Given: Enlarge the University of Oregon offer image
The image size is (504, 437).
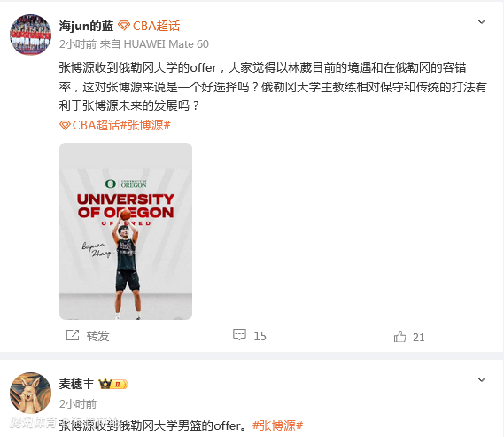Looking at the screenshot, I should [126, 231].
